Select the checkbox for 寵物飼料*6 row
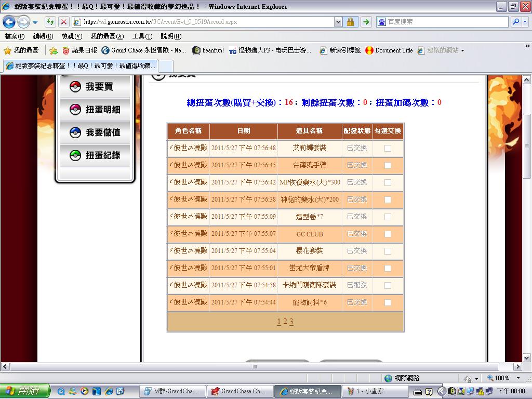This screenshot has height=399, width=532. click(388, 302)
